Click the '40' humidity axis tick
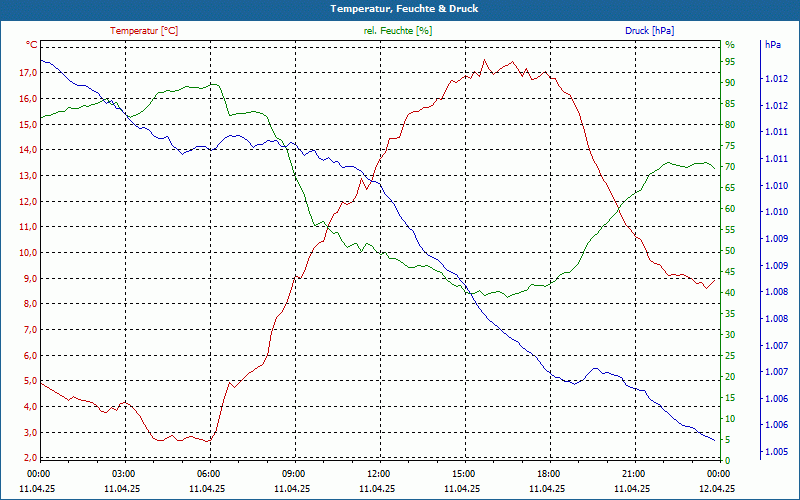The width and height of the screenshot is (800, 500). 730,293
